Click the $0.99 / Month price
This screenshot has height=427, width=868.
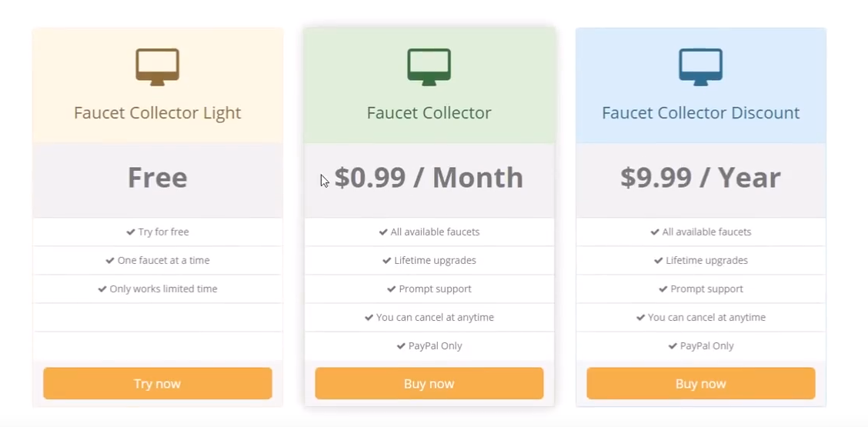[429, 178]
